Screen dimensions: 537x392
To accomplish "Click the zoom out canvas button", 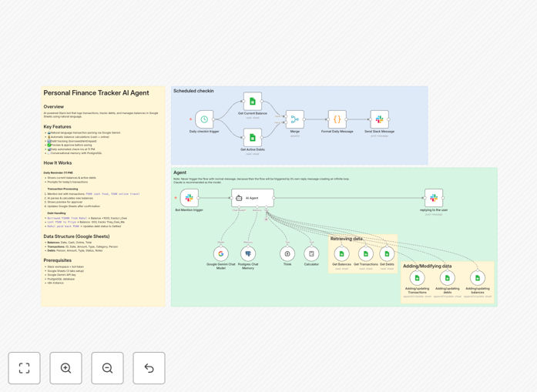I will pyautogui.click(x=107, y=368).
